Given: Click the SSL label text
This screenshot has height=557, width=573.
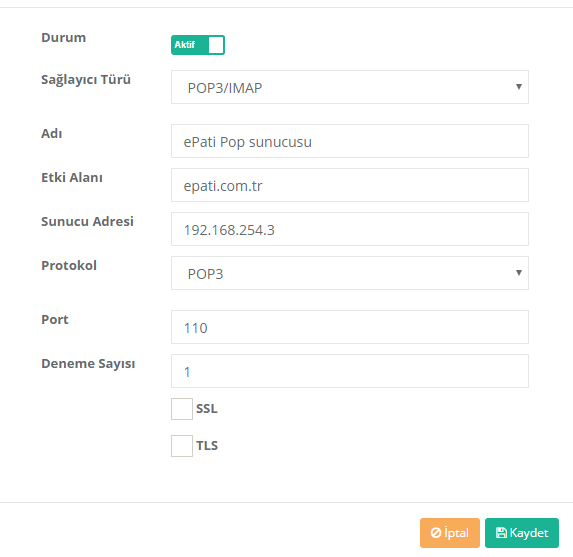Looking at the screenshot, I should pyautogui.click(x=207, y=409).
